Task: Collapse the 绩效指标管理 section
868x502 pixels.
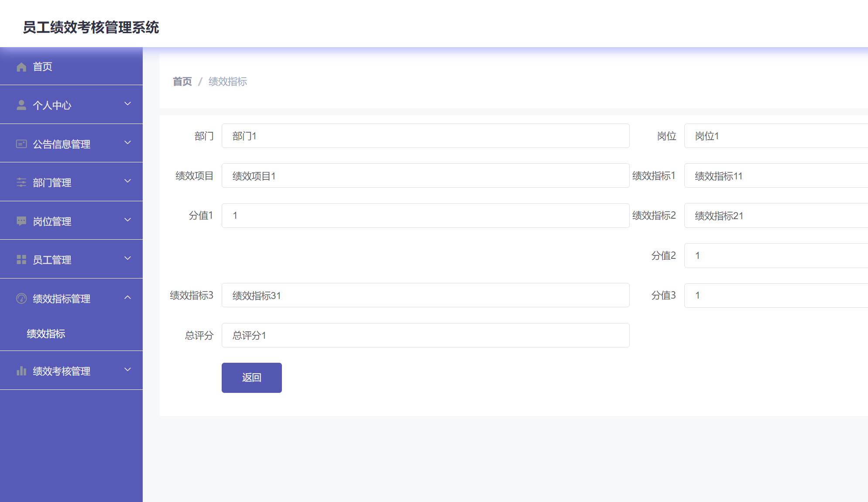Action: [x=127, y=297]
